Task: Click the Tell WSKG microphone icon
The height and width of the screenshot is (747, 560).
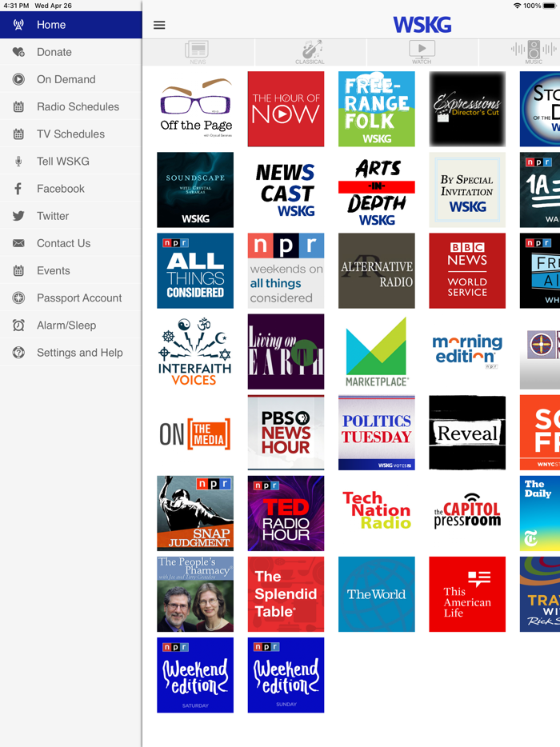Action: pyautogui.click(x=18, y=161)
